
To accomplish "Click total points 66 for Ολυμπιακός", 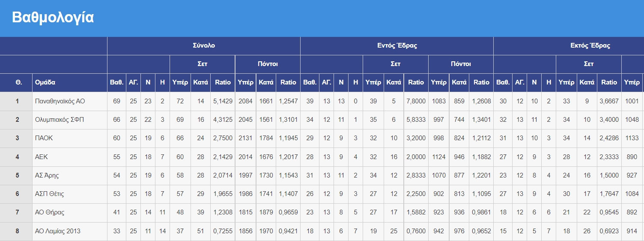I will tap(116, 120).
